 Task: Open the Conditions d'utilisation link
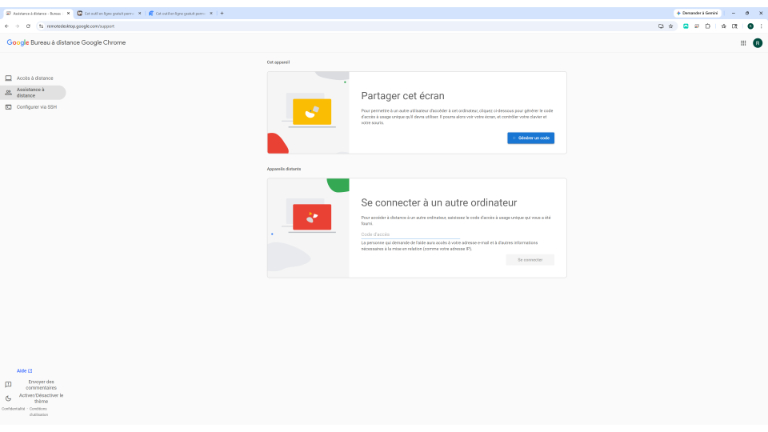pos(38,411)
